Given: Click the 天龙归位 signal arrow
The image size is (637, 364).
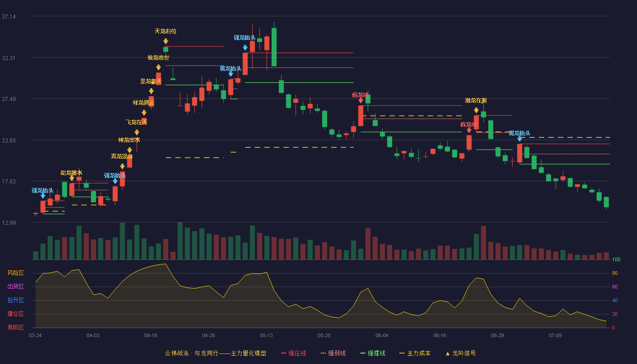Looking at the screenshot, I should [x=166, y=41].
